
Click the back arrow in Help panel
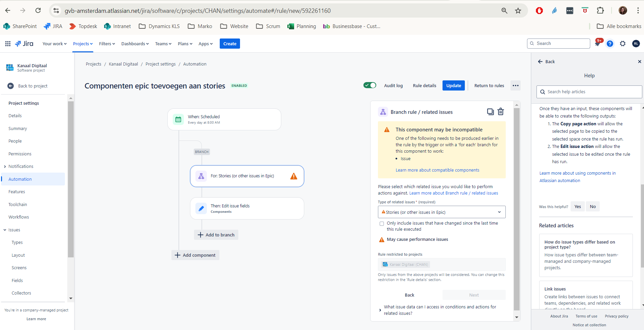[540, 61]
